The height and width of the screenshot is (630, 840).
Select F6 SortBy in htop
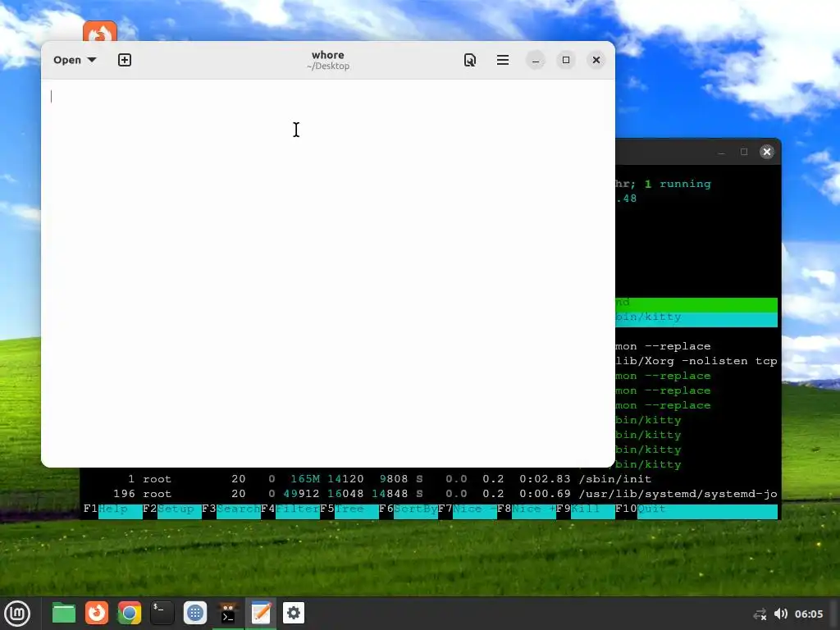[x=409, y=509]
